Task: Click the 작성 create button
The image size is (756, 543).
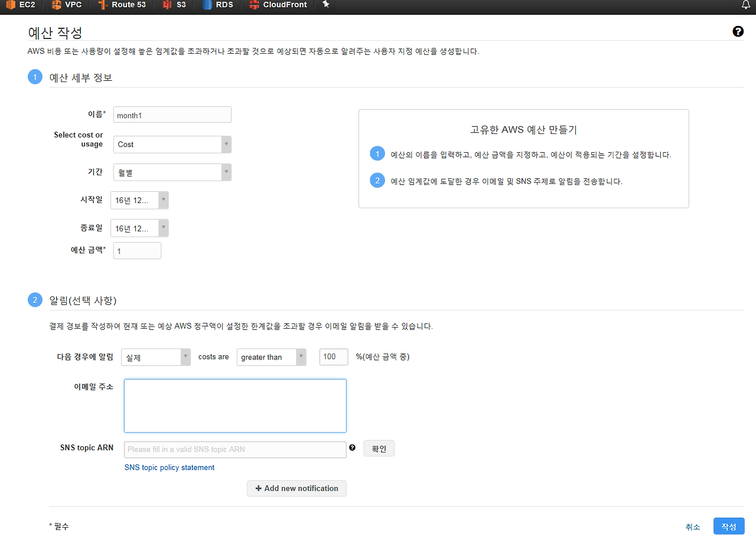Action: pos(729,526)
